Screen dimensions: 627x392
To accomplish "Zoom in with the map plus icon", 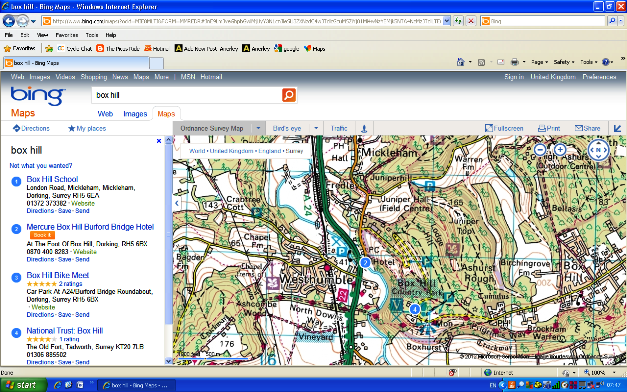I will point(560,150).
